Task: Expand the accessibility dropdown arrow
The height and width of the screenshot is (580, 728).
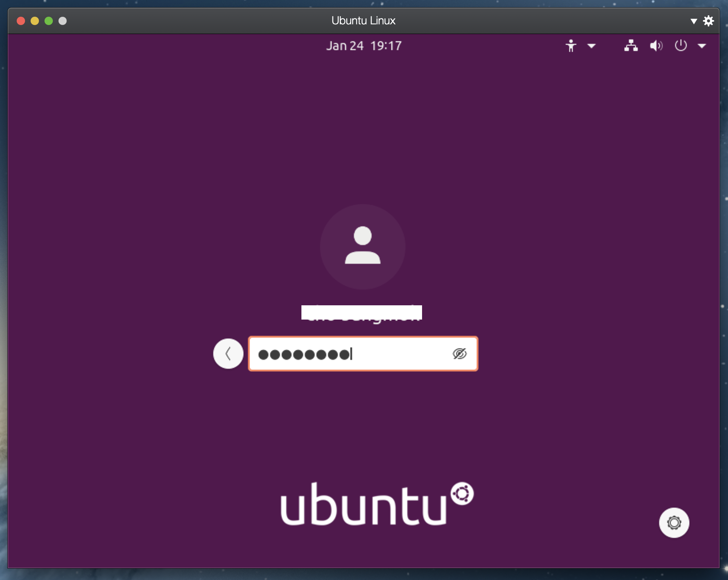Action: pyautogui.click(x=591, y=46)
